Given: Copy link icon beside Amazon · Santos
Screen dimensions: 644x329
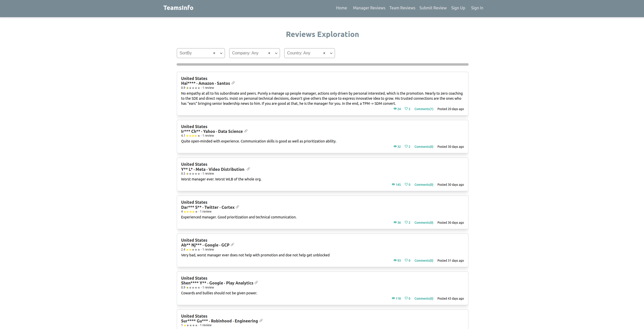Looking at the screenshot, I should tap(233, 83).
